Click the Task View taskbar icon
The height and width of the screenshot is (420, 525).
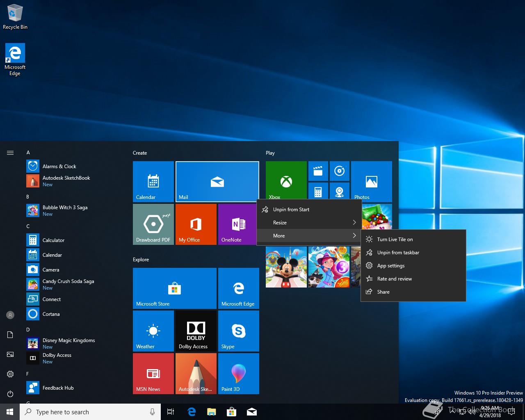click(x=171, y=412)
